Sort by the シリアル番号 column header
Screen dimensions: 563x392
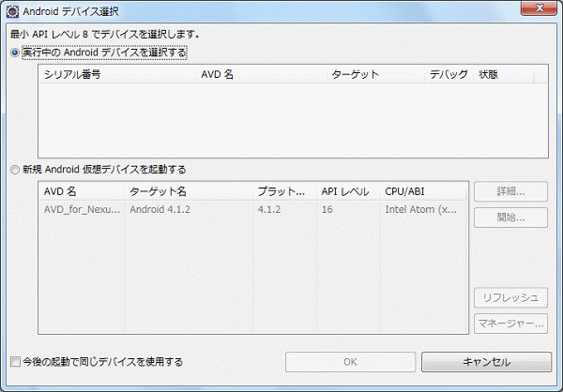pos(118,74)
